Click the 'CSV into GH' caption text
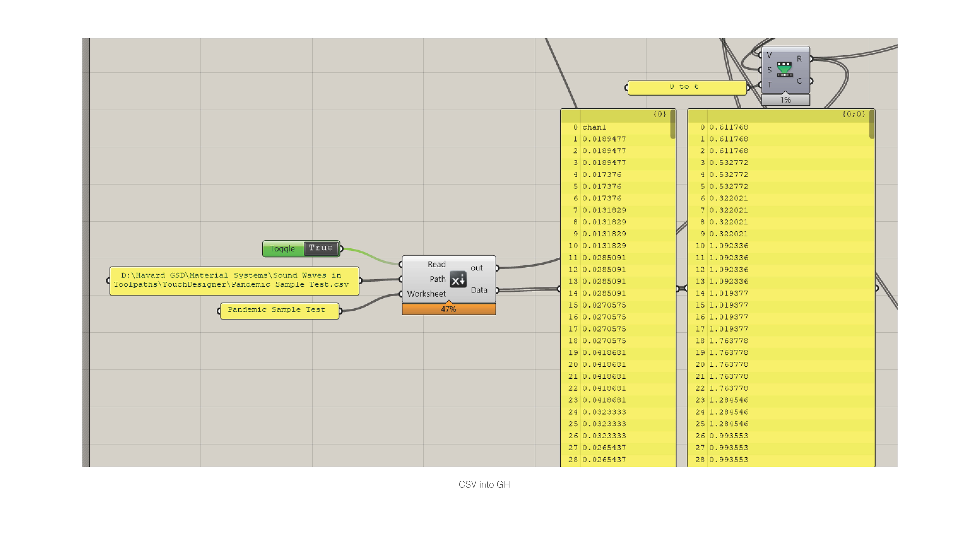The image size is (980, 551). (x=484, y=484)
